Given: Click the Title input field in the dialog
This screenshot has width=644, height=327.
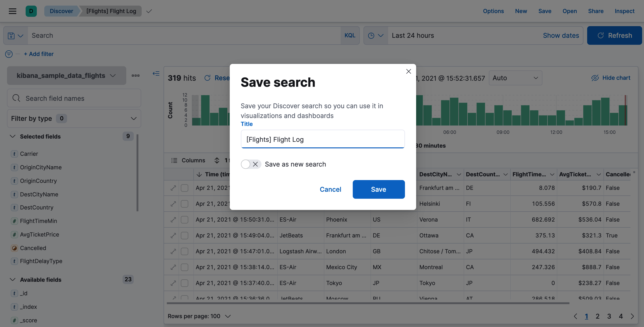Looking at the screenshot, I should coord(322,139).
